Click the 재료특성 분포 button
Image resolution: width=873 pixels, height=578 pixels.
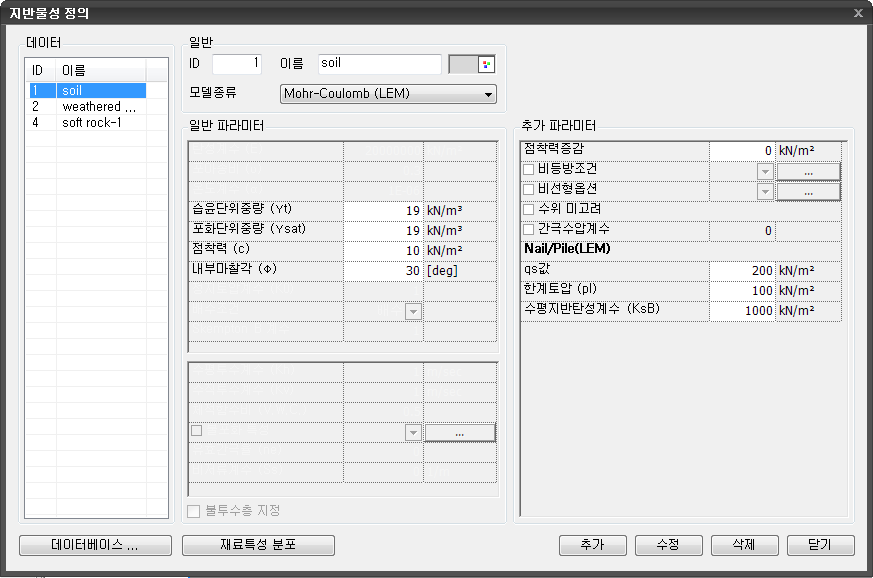[258, 545]
